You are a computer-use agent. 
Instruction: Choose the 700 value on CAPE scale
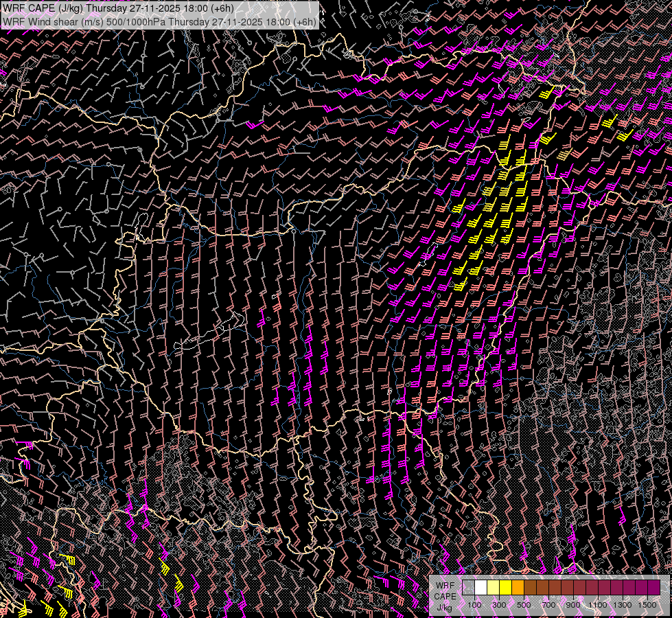(548, 604)
